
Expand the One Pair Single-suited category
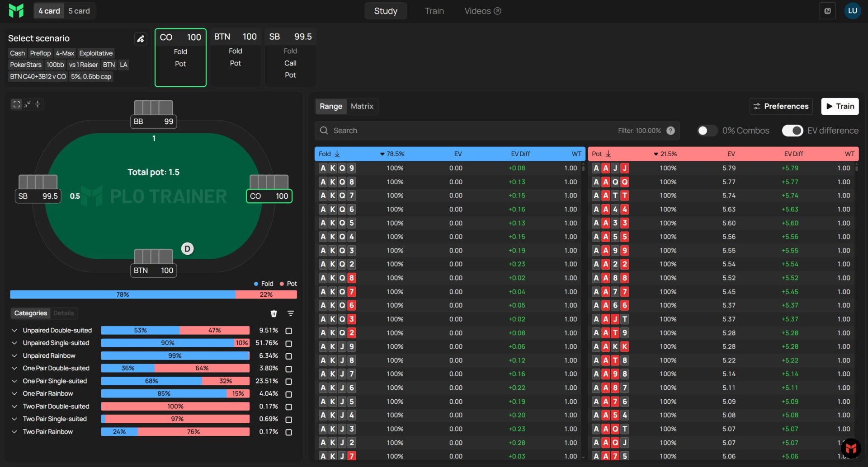click(x=14, y=381)
